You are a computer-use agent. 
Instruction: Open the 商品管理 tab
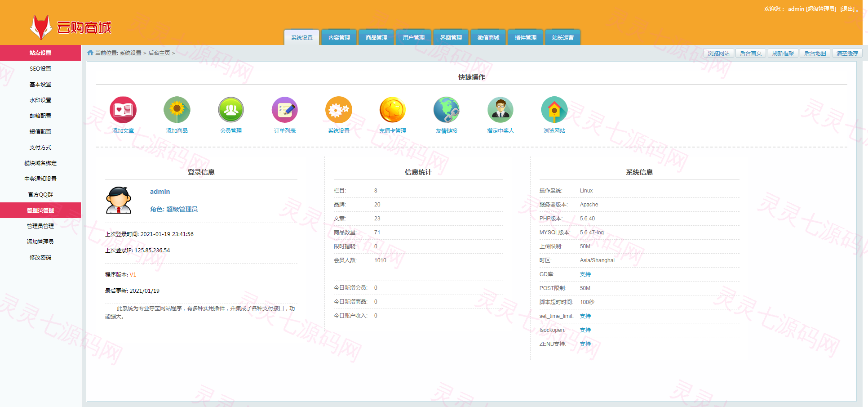point(376,37)
